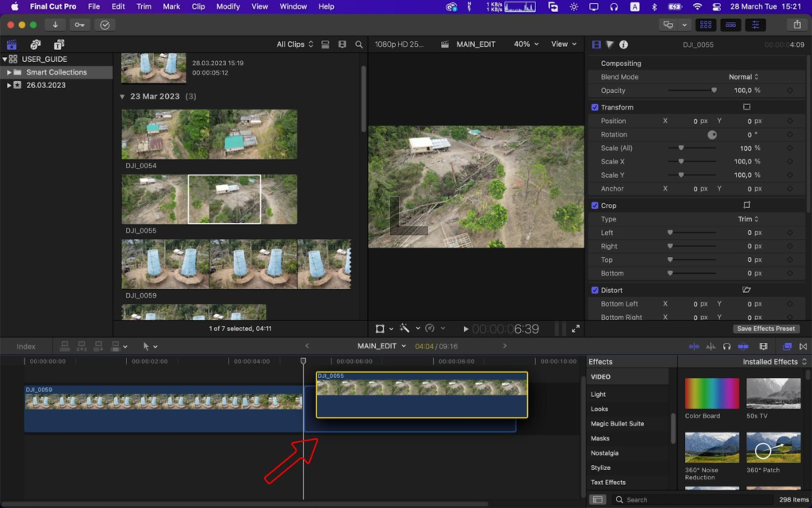
Task: Open the Keyword Editor key icon
Action: click(80, 25)
